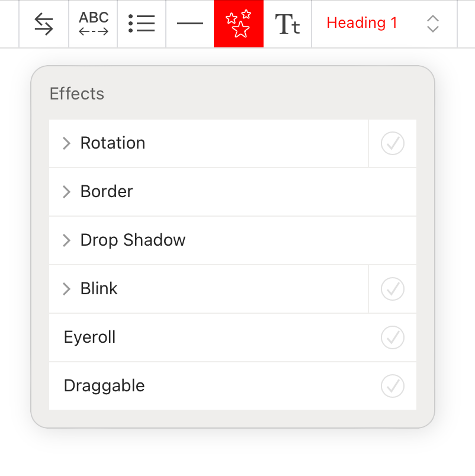Open the Drop Shadow disclosure arrow

click(x=66, y=240)
